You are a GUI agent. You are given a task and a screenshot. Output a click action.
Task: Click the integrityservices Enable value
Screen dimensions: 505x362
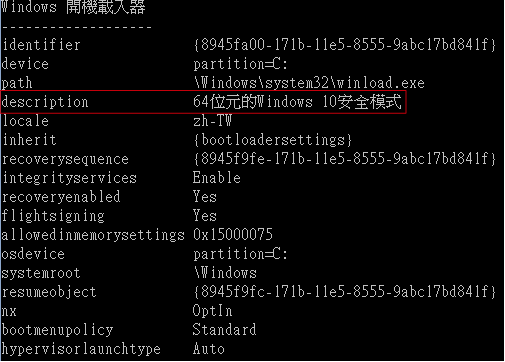pyautogui.click(x=217, y=178)
